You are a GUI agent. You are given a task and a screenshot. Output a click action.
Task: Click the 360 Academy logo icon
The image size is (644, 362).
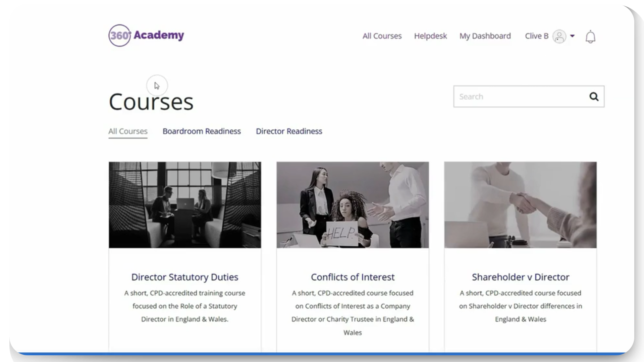[119, 35]
